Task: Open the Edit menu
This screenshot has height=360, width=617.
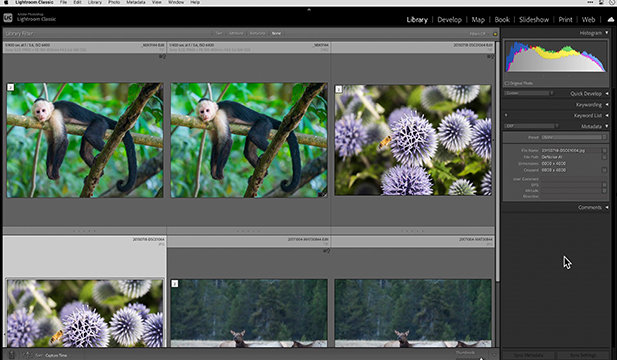Action: point(77,2)
